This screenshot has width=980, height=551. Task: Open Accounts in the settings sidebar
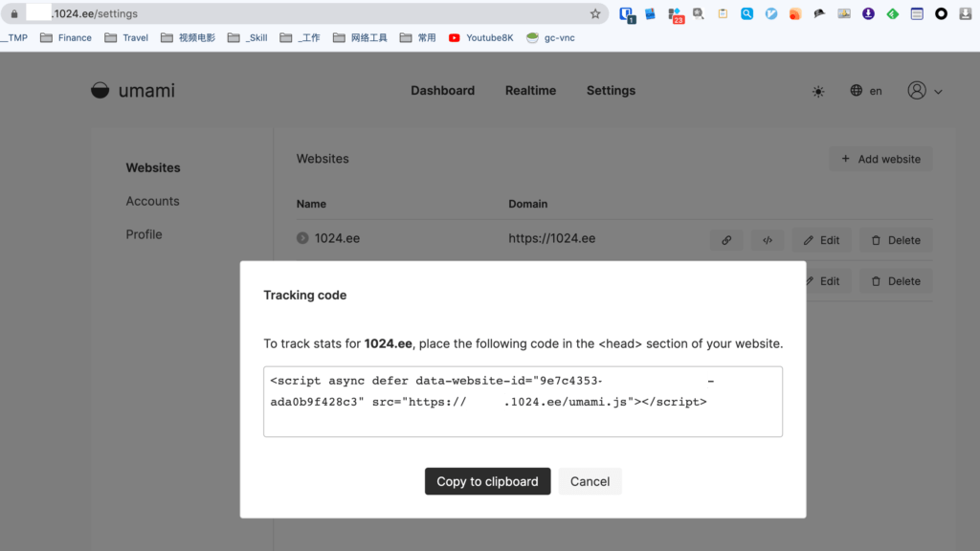152,201
